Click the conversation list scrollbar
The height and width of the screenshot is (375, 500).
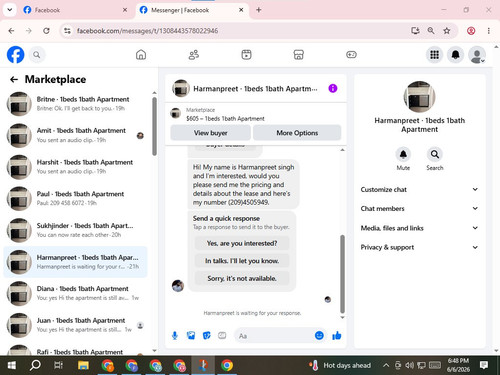coord(154,127)
